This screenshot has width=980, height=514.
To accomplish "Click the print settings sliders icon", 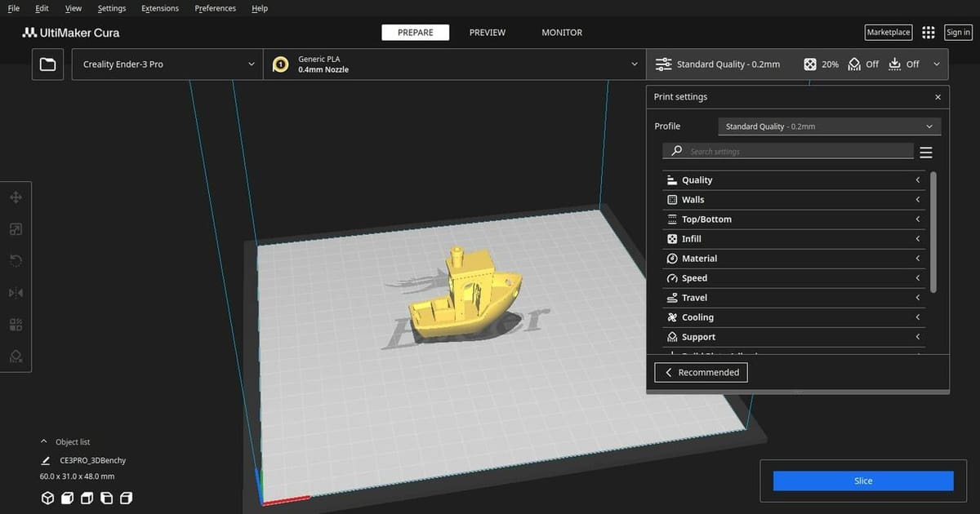I will 663,64.
